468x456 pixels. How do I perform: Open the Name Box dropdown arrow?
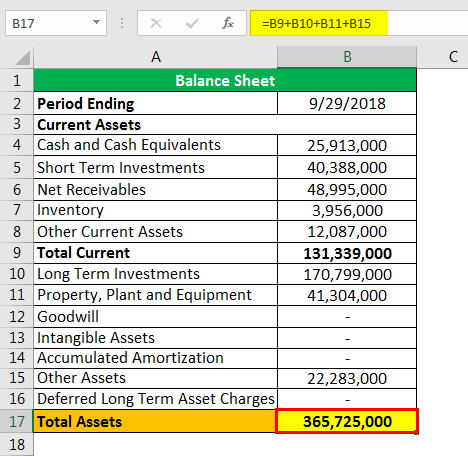96,23
